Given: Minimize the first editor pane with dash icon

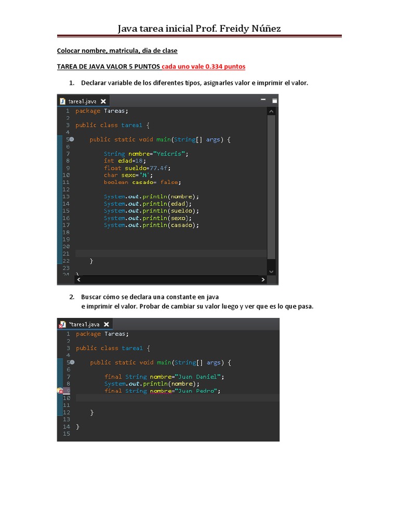Looking at the screenshot, I should [x=263, y=99].
